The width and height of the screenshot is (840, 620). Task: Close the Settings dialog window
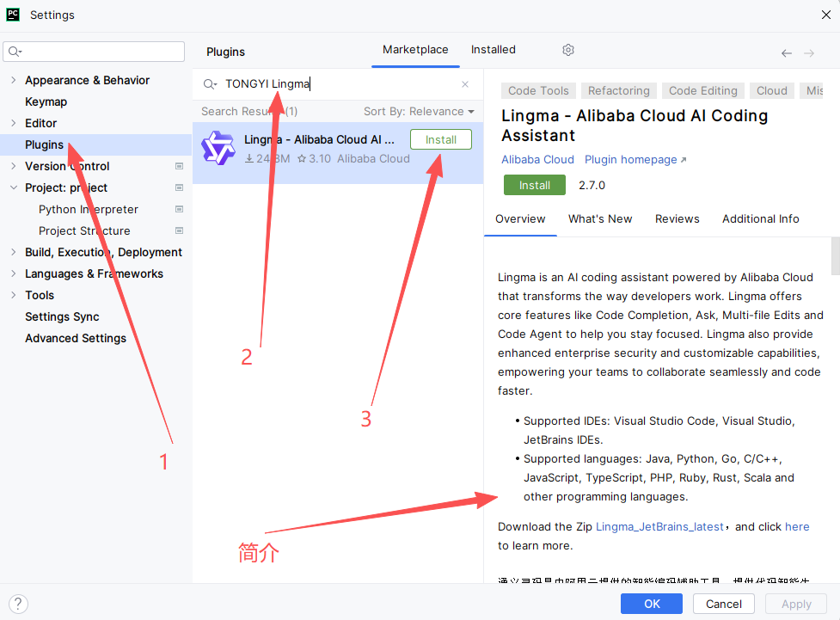[x=826, y=15]
